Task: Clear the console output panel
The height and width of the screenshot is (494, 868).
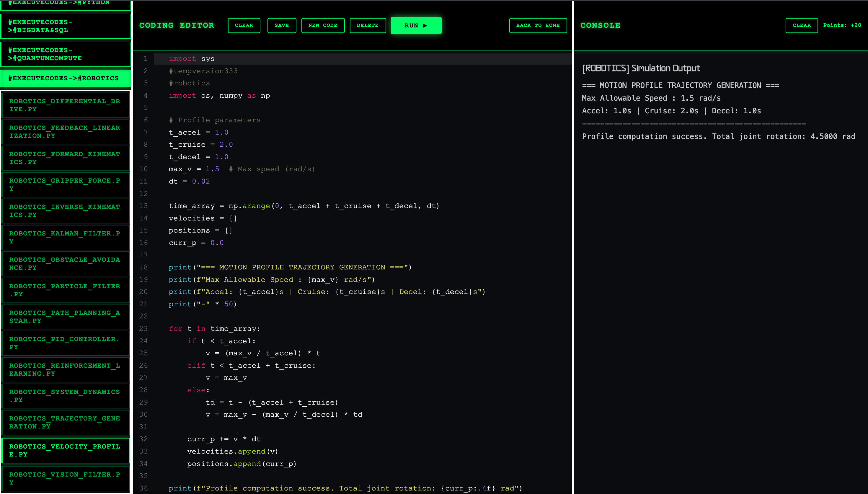Action: [802, 25]
